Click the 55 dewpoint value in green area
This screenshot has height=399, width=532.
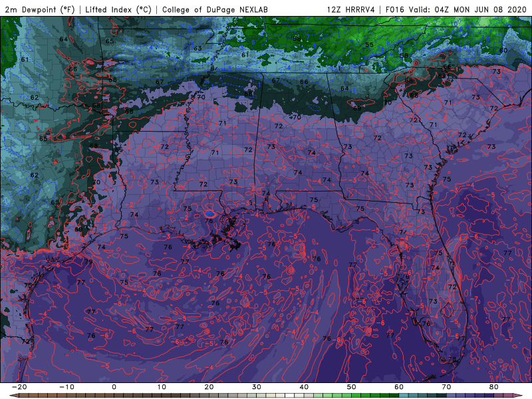coord(369,45)
